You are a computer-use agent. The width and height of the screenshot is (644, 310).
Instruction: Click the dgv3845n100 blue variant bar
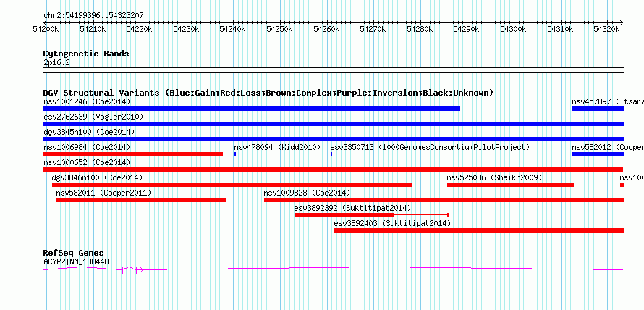(333, 139)
